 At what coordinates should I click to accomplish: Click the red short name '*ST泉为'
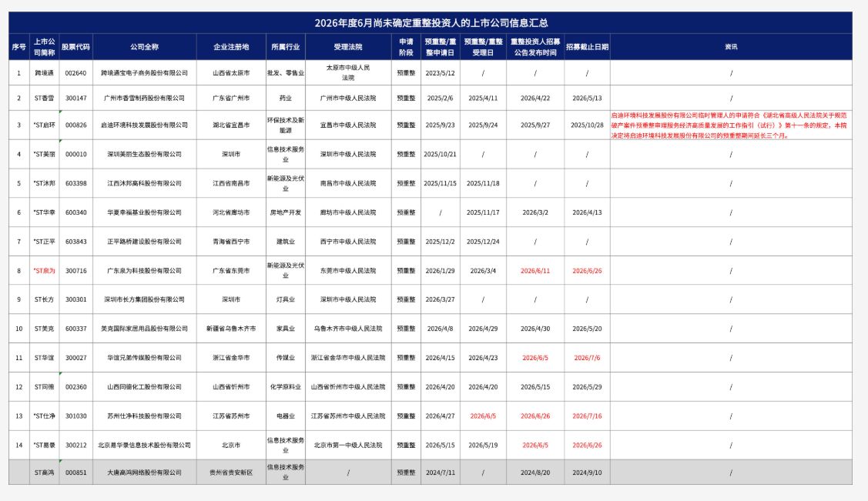45,271
